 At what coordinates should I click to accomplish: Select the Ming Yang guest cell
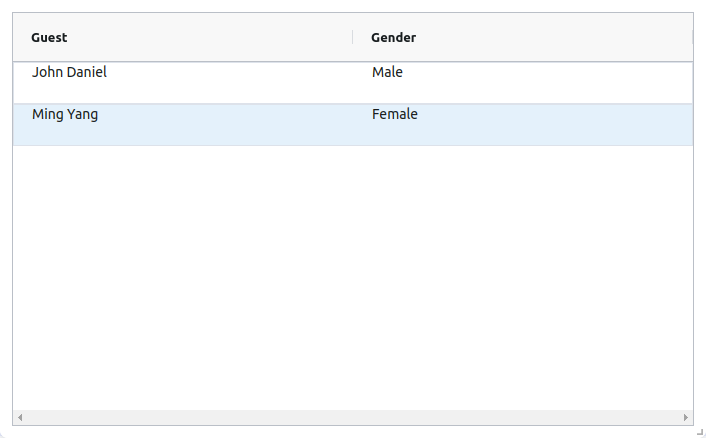point(65,115)
